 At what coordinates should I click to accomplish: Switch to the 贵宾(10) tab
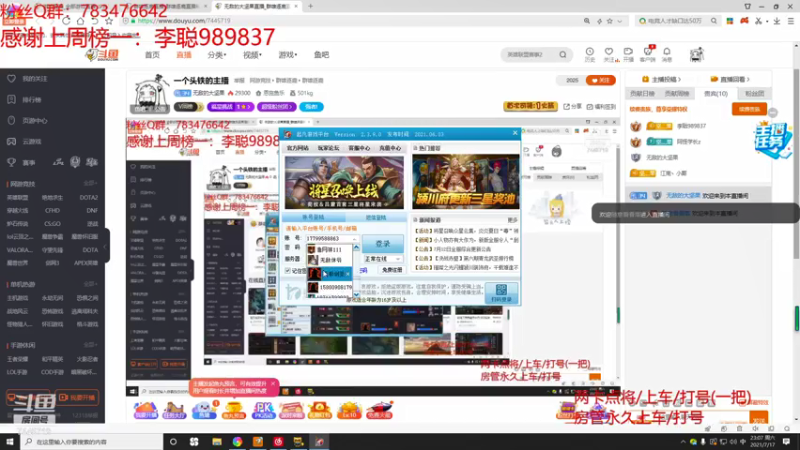[716, 94]
